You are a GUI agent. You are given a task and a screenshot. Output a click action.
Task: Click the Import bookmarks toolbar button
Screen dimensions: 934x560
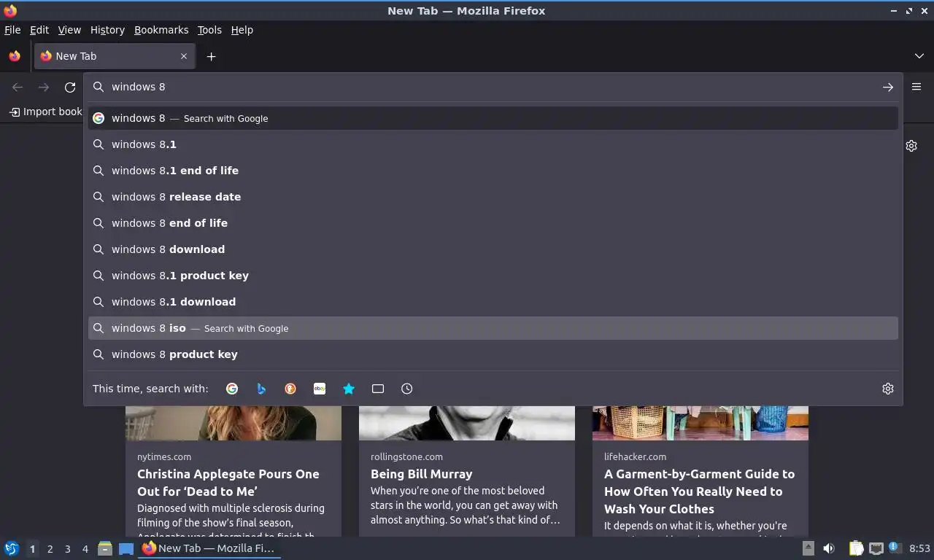(x=46, y=112)
